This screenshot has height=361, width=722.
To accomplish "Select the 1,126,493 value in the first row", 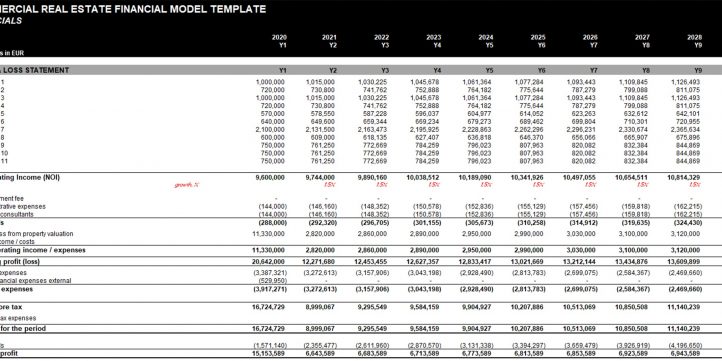I will (x=686, y=82).
